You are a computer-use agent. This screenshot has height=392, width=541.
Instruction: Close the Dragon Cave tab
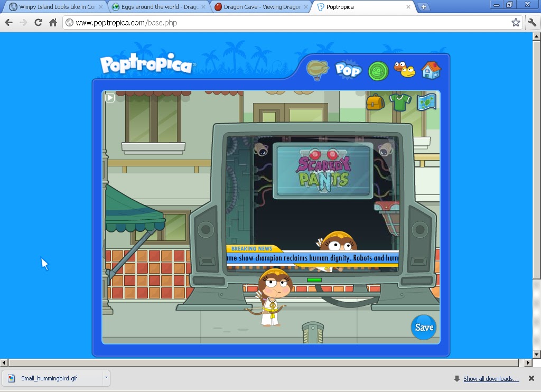pyautogui.click(x=306, y=6)
